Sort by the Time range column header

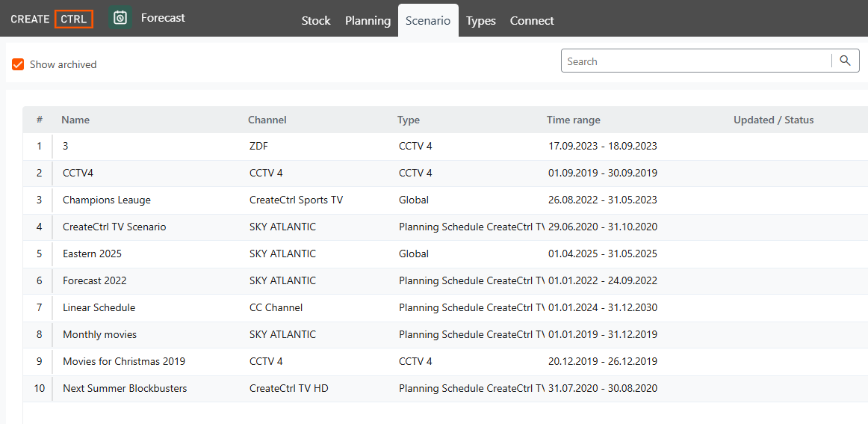(574, 120)
